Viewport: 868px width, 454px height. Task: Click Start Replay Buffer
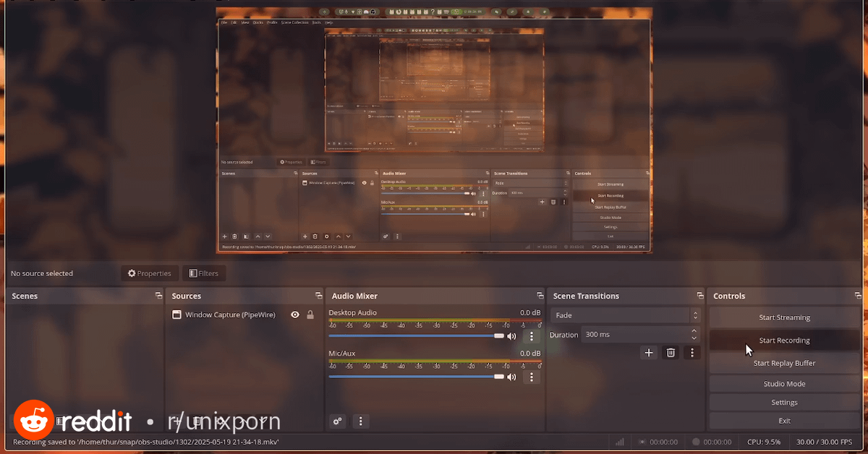(x=784, y=364)
